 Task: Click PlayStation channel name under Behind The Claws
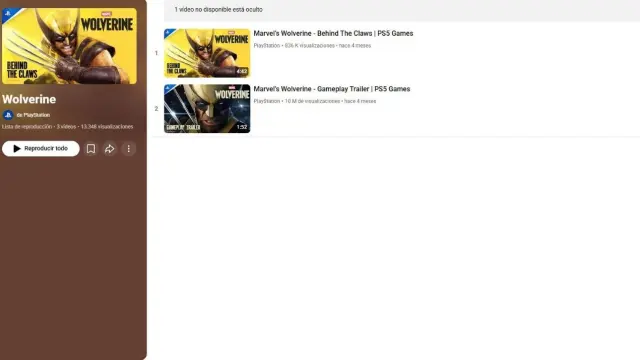click(x=267, y=46)
